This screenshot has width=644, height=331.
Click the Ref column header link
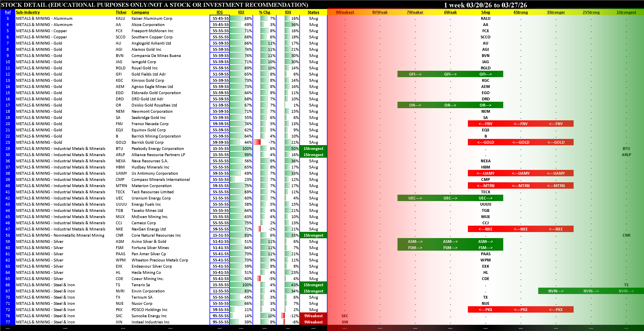click(x=8, y=12)
